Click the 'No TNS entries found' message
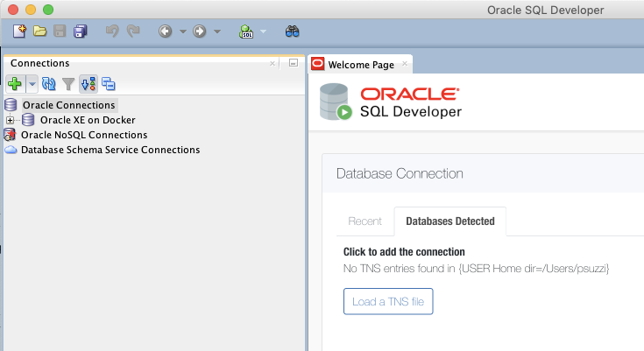This screenshot has height=351, width=644. click(476, 269)
